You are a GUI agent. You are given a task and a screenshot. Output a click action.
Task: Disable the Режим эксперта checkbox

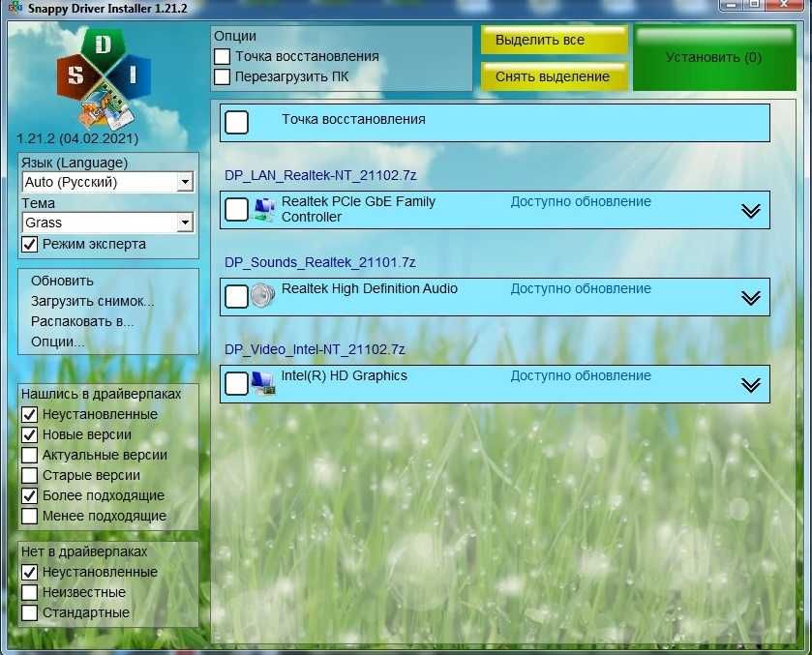[29, 244]
